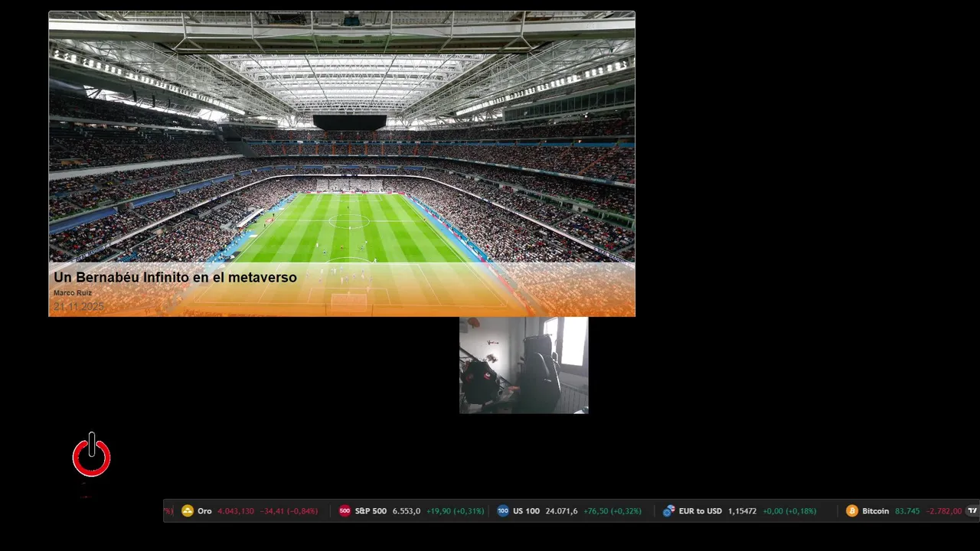Click author name "Marco Ruiz"

click(x=73, y=293)
